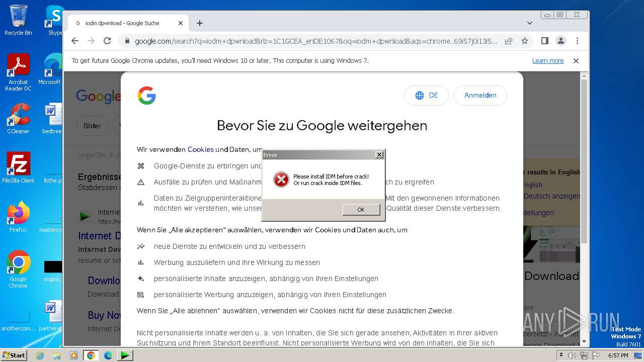Image resolution: width=644 pixels, height=362 pixels.
Task: Open the Windows Start menu
Action: [14, 355]
